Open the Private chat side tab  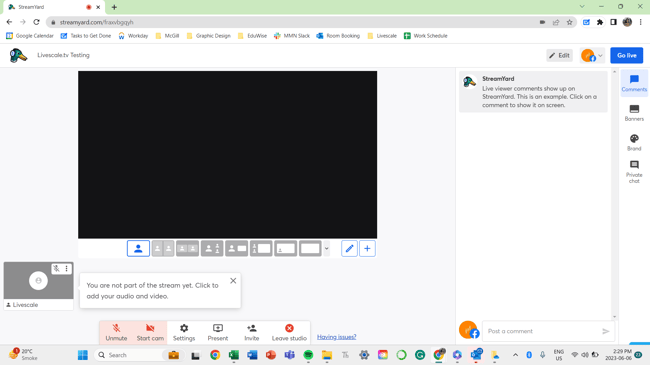634,172
